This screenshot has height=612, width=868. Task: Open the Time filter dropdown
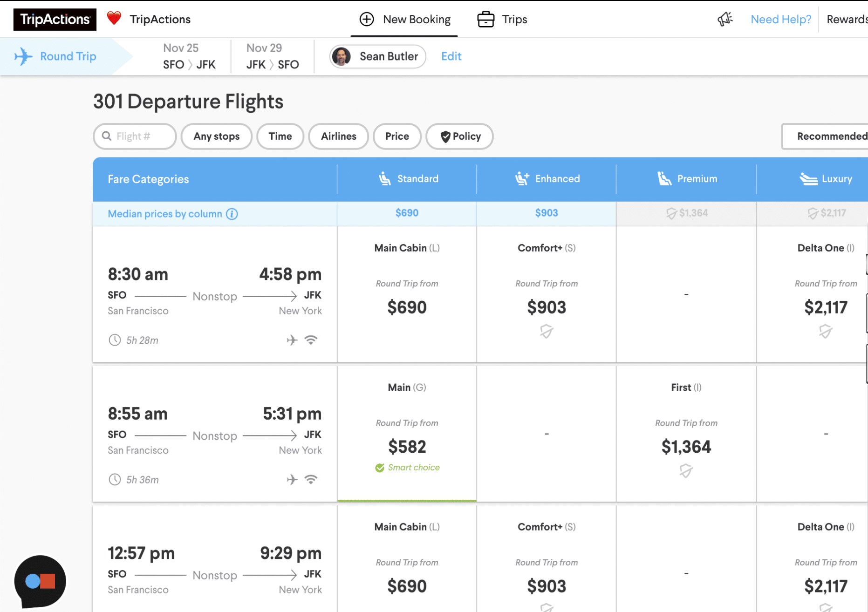pyautogui.click(x=280, y=136)
